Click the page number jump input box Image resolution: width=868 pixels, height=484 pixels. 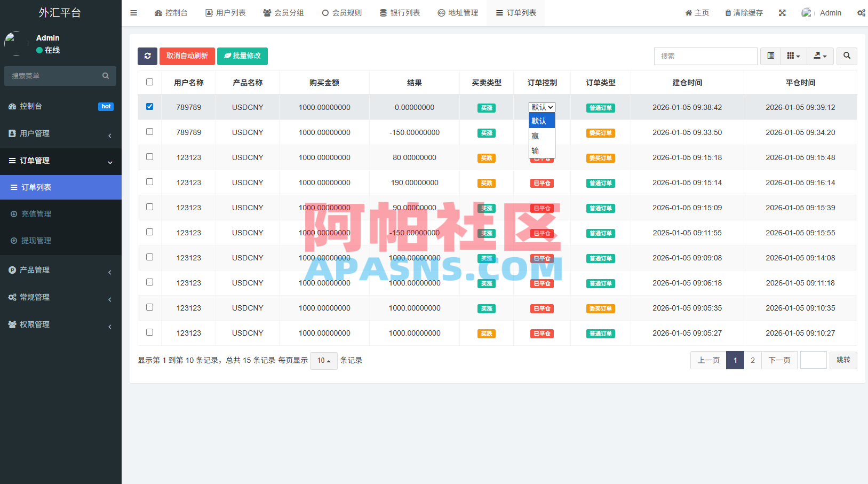(814, 360)
